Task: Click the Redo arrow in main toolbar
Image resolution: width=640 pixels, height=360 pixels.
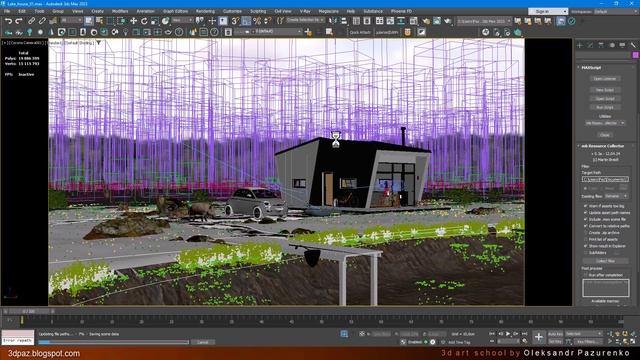Action: coord(19,21)
